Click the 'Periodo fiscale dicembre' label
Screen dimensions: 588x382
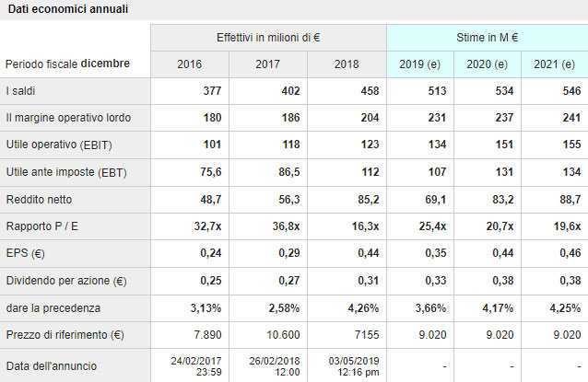67,64
